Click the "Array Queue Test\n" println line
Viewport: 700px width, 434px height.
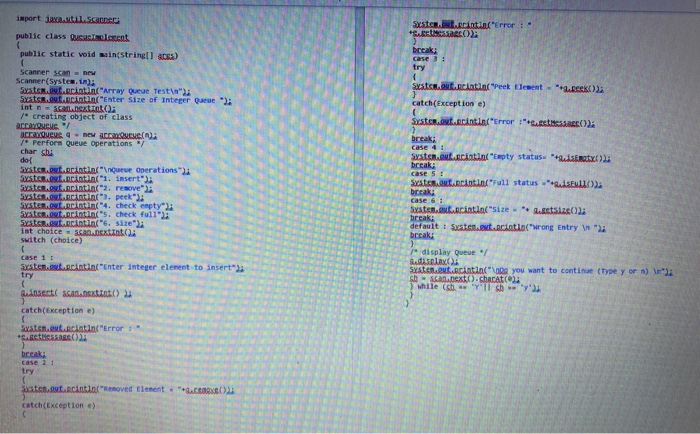pyautogui.click(x=105, y=91)
